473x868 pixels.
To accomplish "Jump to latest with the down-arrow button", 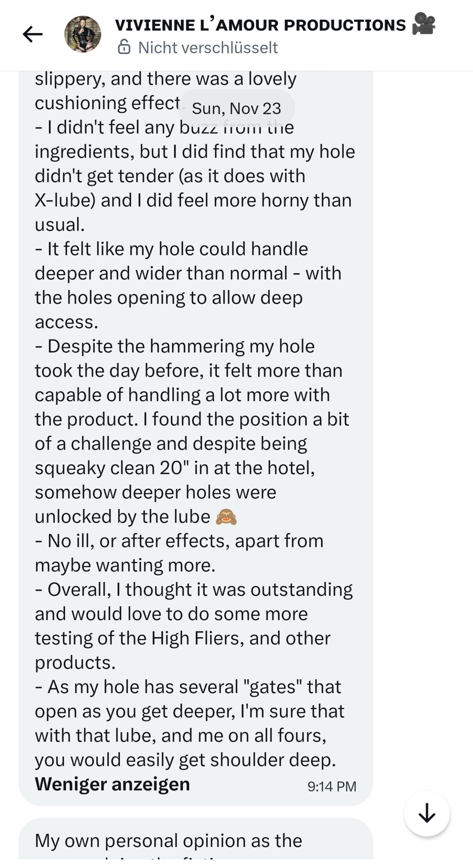I will [x=427, y=813].
